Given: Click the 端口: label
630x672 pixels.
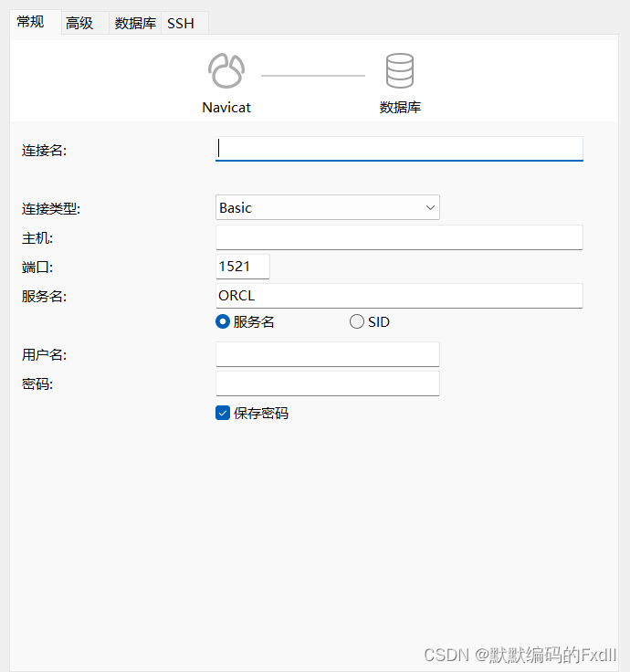Looking at the screenshot, I should (x=37, y=267).
